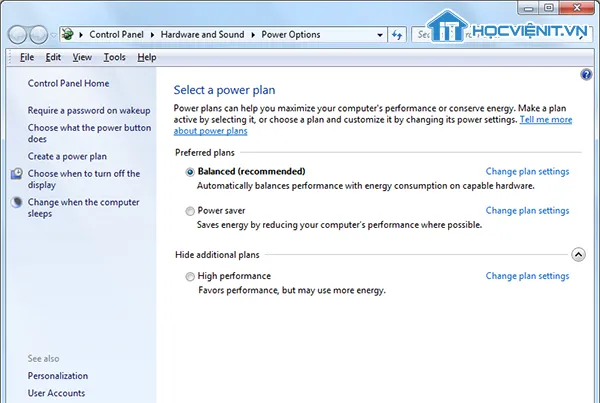The image size is (600, 403).
Task: Open help with the blue question mark icon
Action: (x=586, y=75)
